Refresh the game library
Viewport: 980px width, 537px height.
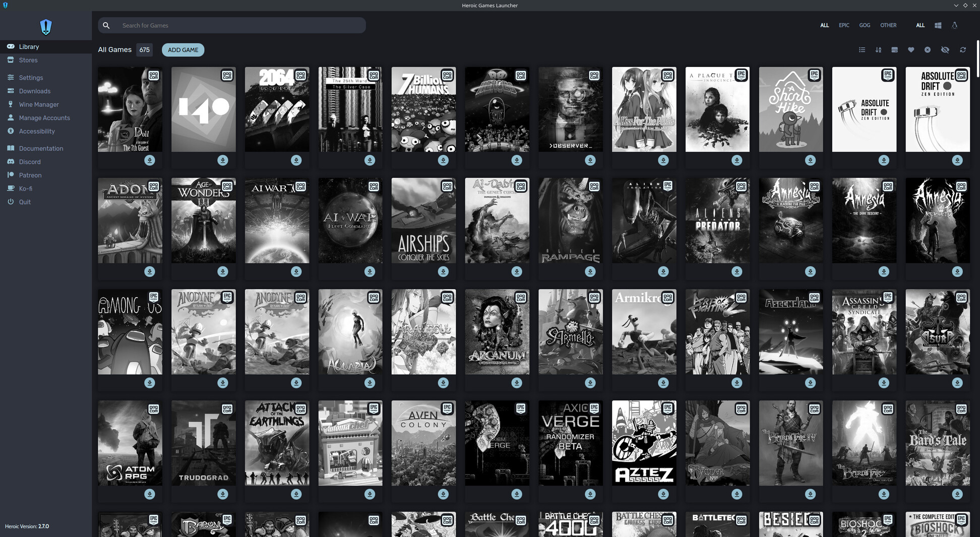(x=962, y=50)
